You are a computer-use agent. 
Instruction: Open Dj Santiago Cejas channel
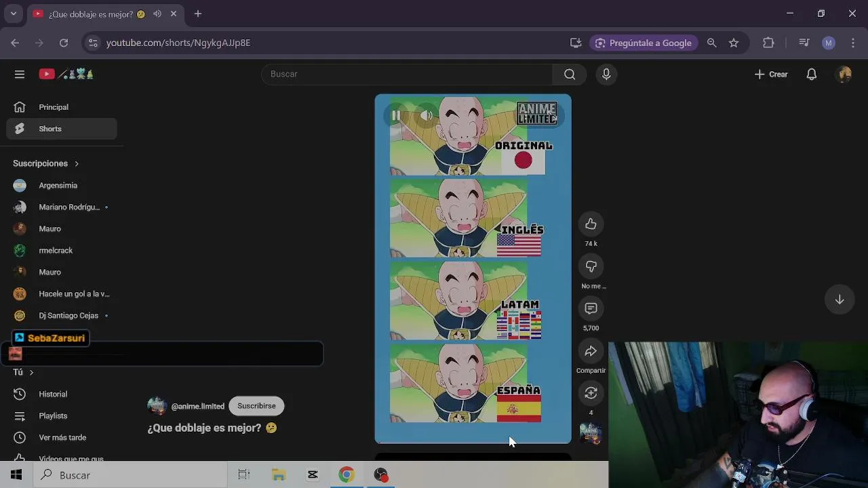62,315
